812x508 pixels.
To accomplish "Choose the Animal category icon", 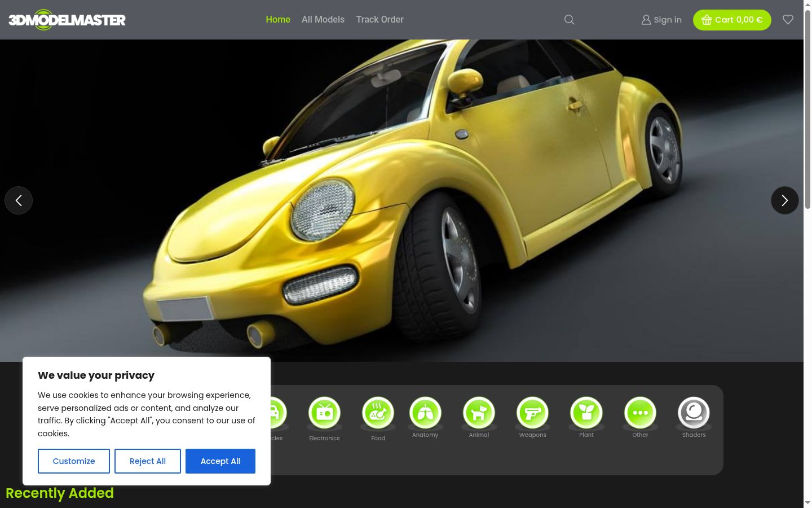I will click(479, 413).
